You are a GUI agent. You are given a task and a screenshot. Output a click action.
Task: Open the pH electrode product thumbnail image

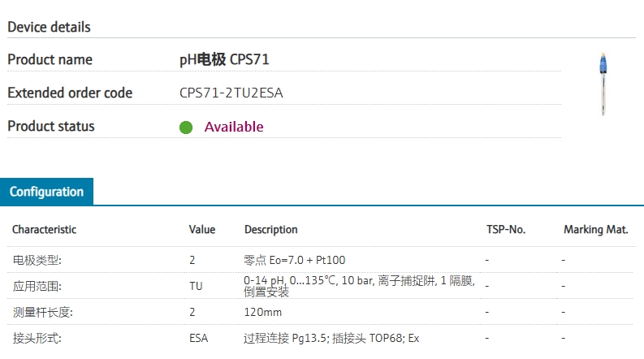603,84
